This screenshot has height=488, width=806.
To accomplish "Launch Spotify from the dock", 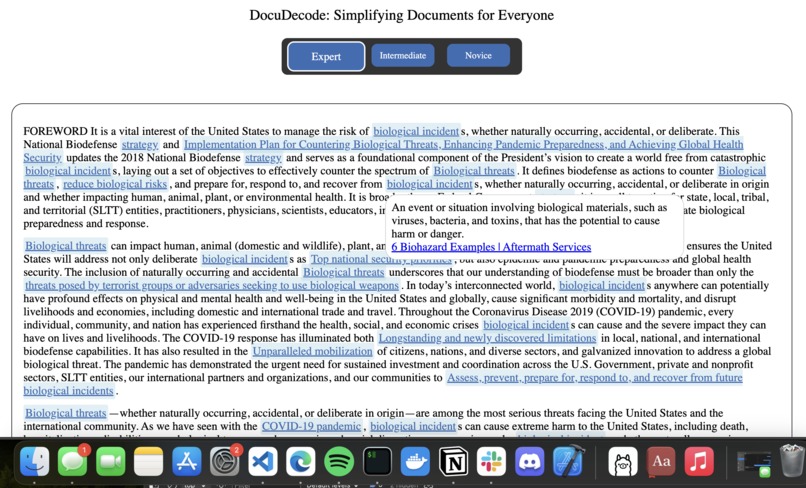I will 339,461.
